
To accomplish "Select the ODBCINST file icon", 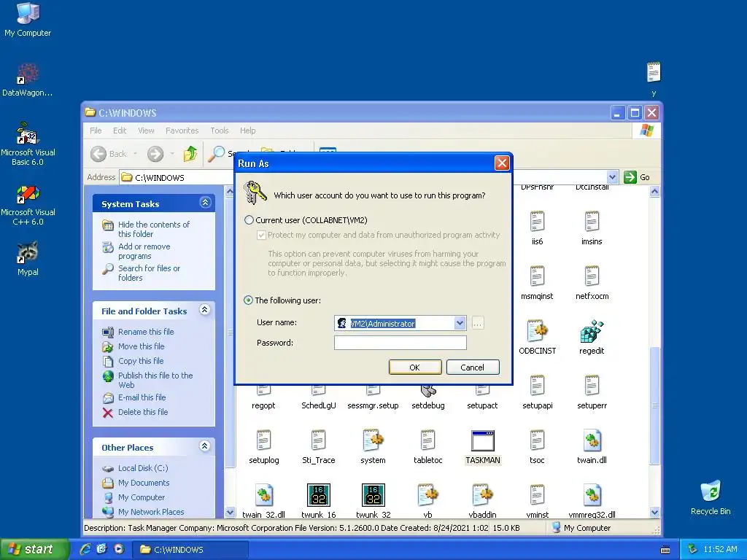I will pos(537,332).
